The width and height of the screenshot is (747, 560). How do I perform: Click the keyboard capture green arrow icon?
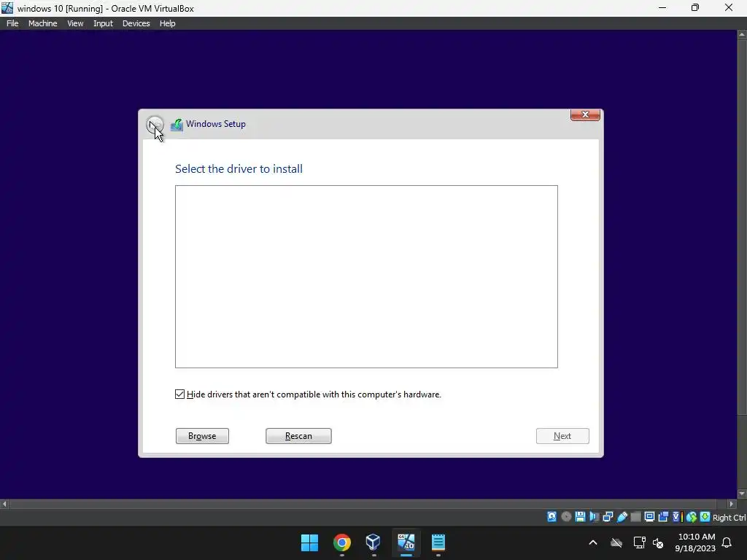[705, 517]
